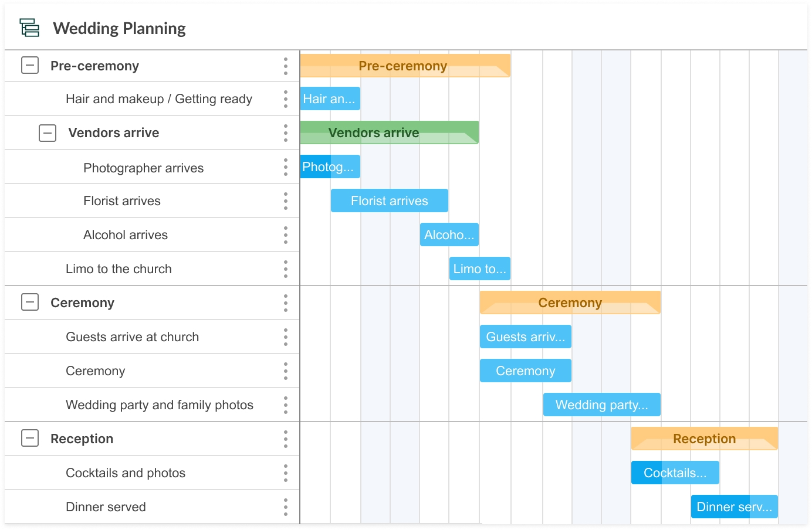Screen dimensions: 812x530
Task: Open the Photographer arrives row menu
Action: point(286,167)
